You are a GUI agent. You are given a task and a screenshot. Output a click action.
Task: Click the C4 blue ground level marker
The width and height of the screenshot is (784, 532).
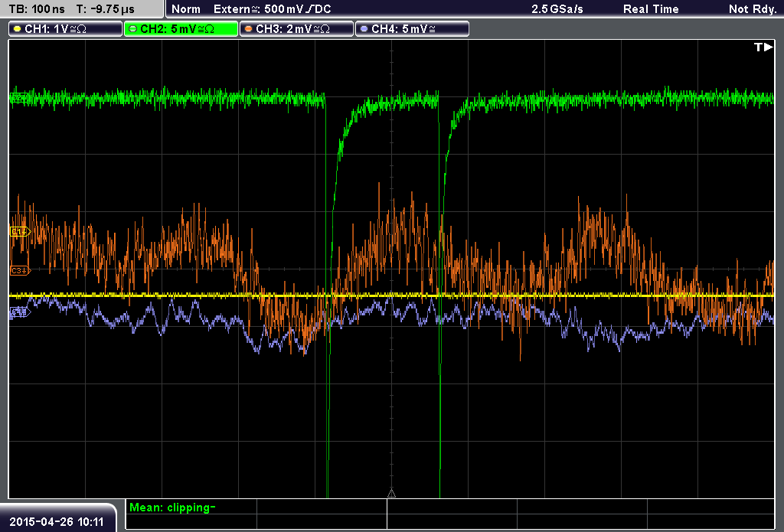pyautogui.click(x=20, y=312)
